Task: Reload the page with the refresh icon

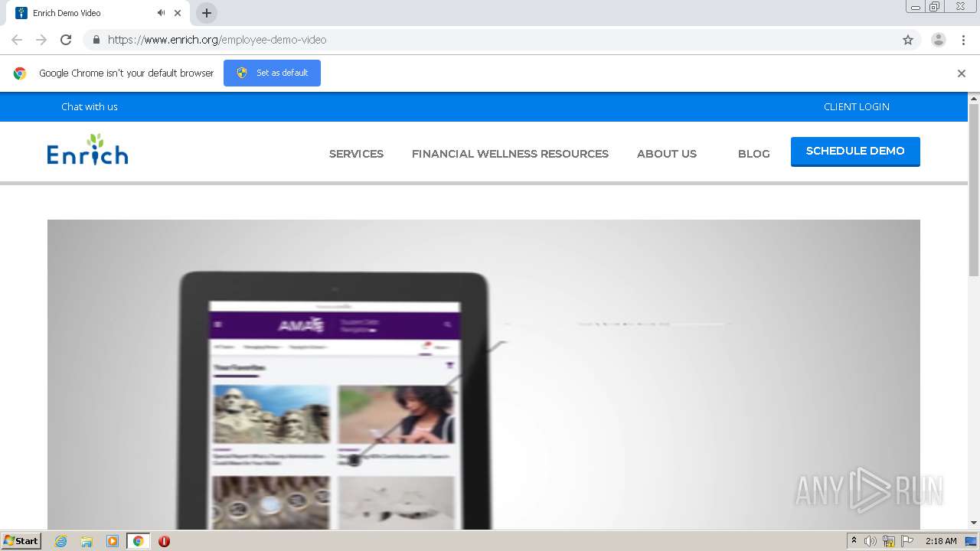Action: click(66, 40)
